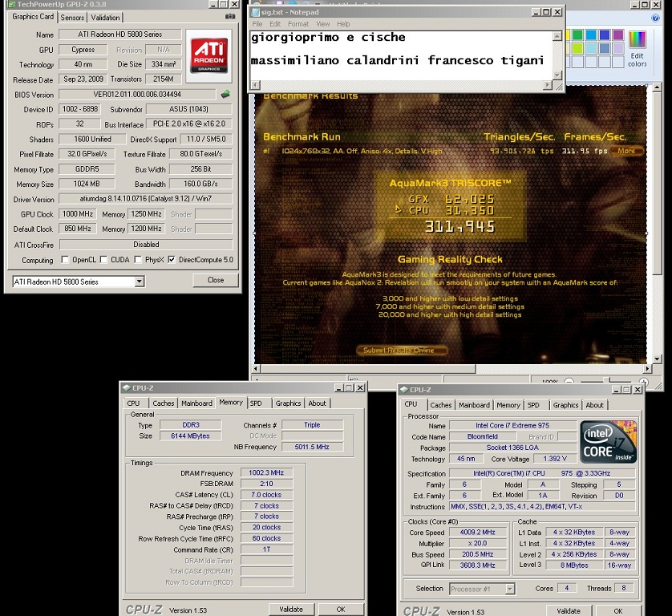Click the Close button in GPU-Z
Screen dimensions: 672x616
tap(216, 280)
